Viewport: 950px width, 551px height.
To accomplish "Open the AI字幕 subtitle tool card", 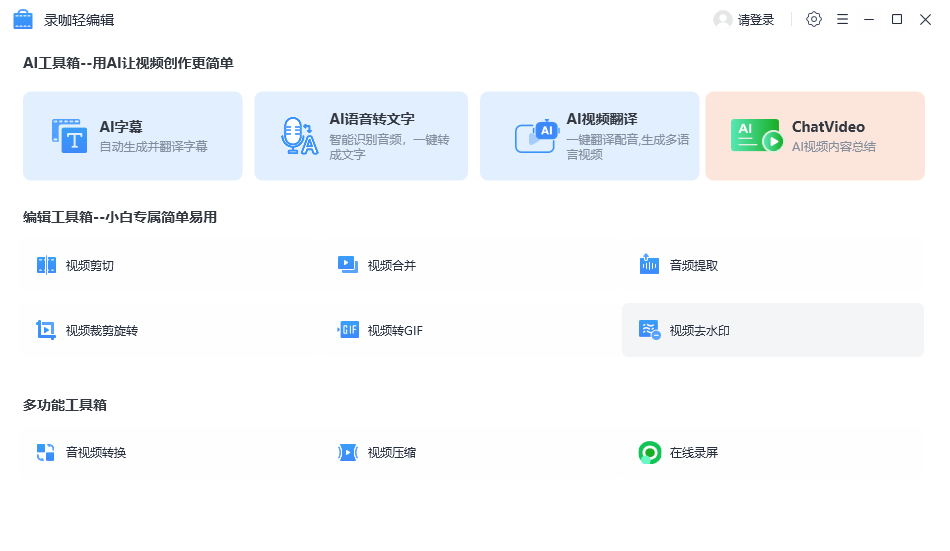I will pyautogui.click(x=132, y=136).
